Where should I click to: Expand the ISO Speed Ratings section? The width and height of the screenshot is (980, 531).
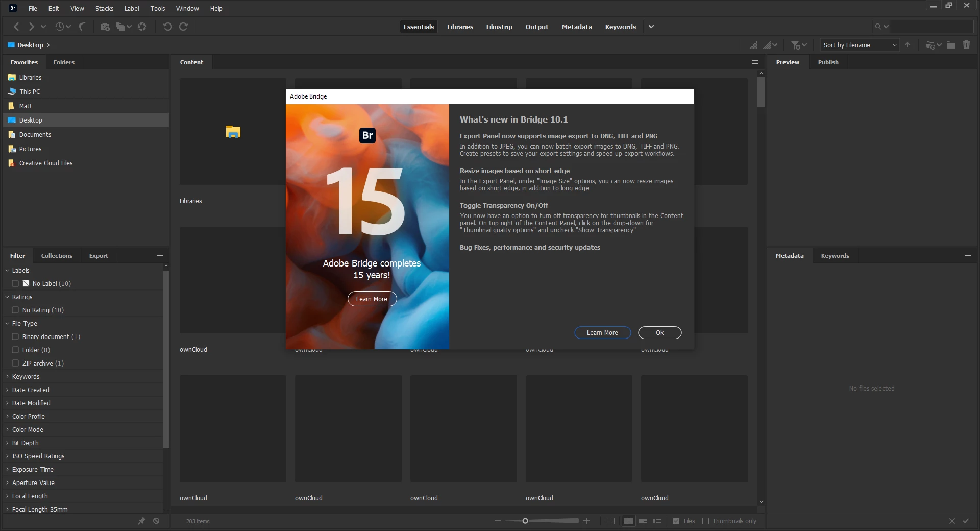point(7,456)
